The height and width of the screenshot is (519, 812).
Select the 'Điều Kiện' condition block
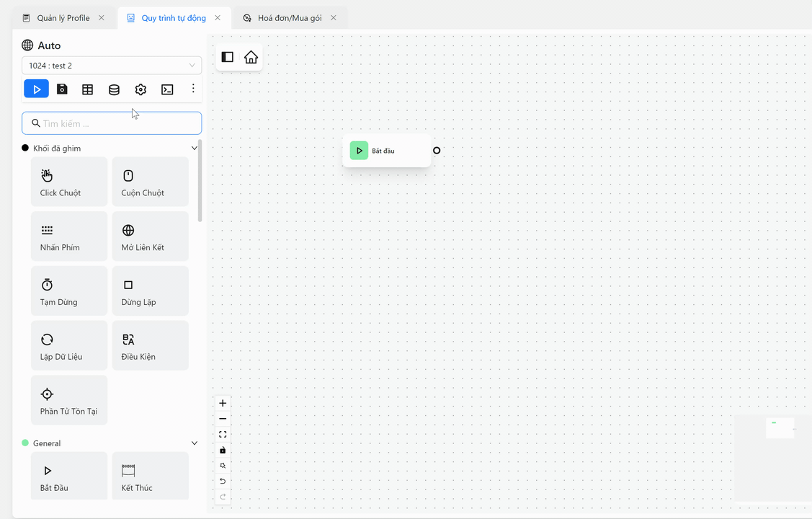[x=150, y=345]
